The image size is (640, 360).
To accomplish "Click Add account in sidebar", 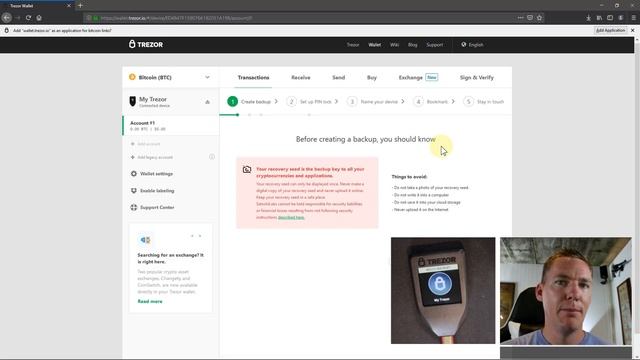I will click(x=145, y=144).
